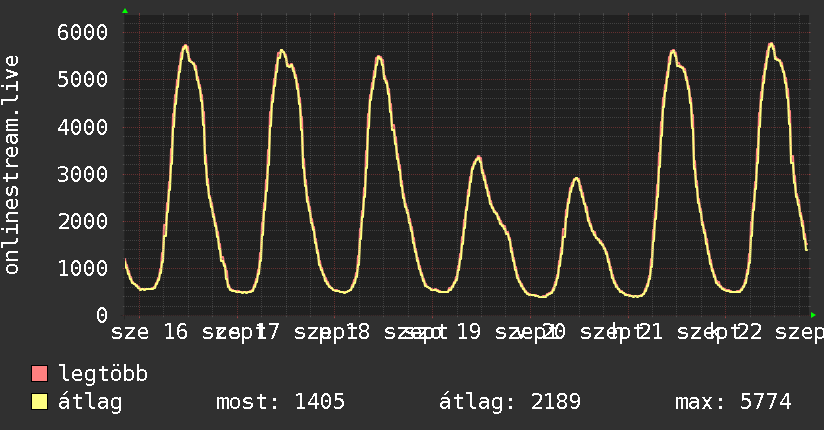Click the most: 1405 value
This screenshot has height=430, width=824.
tap(280, 402)
